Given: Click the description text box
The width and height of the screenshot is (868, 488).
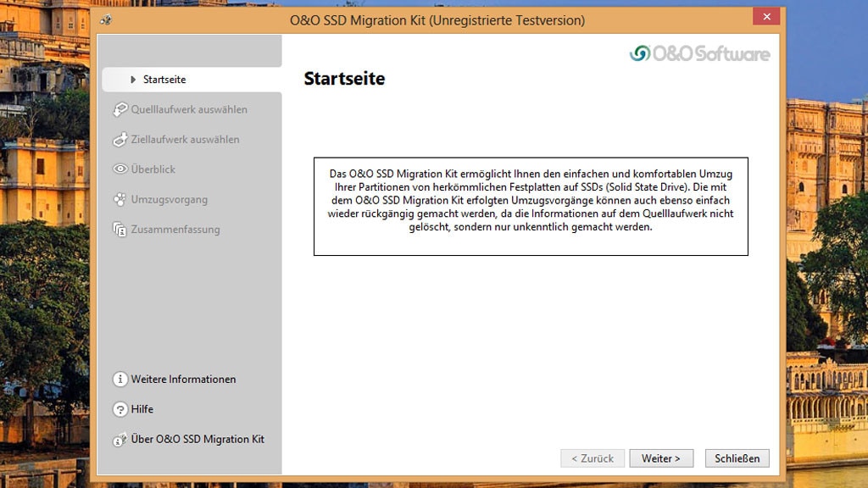Looking at the screenshot, I should pos(531,207).
